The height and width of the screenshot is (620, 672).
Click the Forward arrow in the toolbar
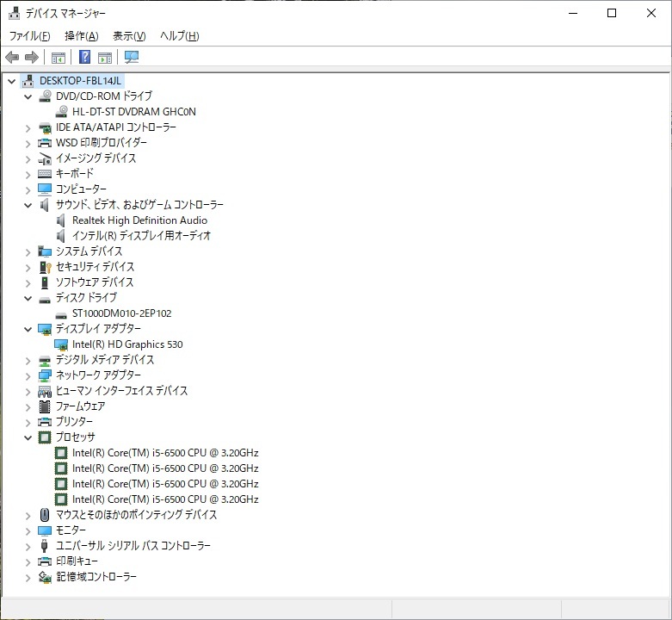coord(32,58)
